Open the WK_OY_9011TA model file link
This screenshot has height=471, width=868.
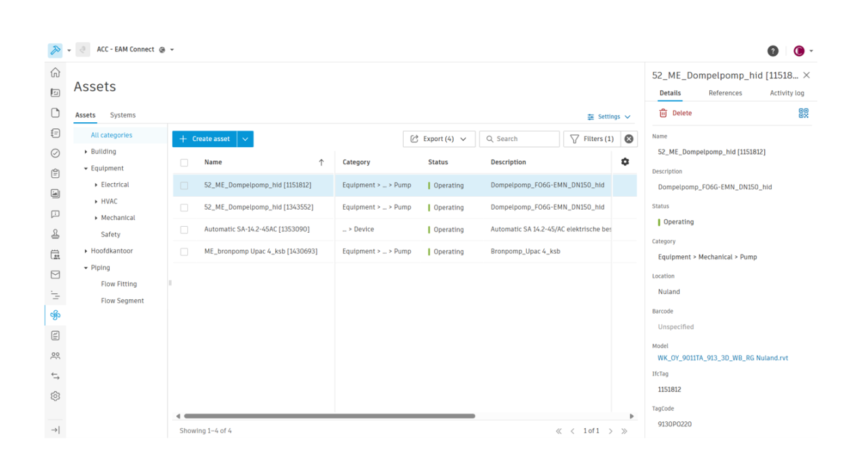tap(722, 358)
